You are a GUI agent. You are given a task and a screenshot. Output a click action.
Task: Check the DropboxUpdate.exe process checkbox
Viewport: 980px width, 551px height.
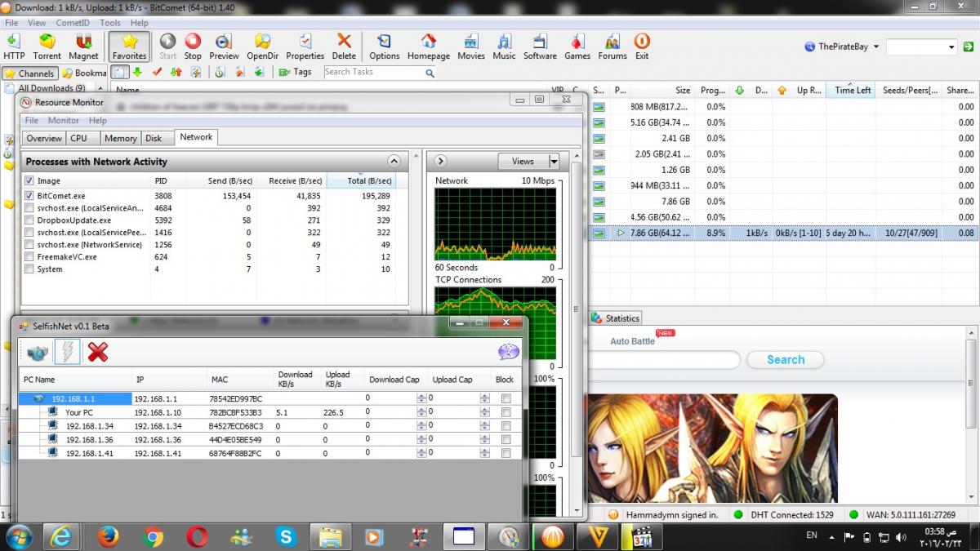coord(29,220)
